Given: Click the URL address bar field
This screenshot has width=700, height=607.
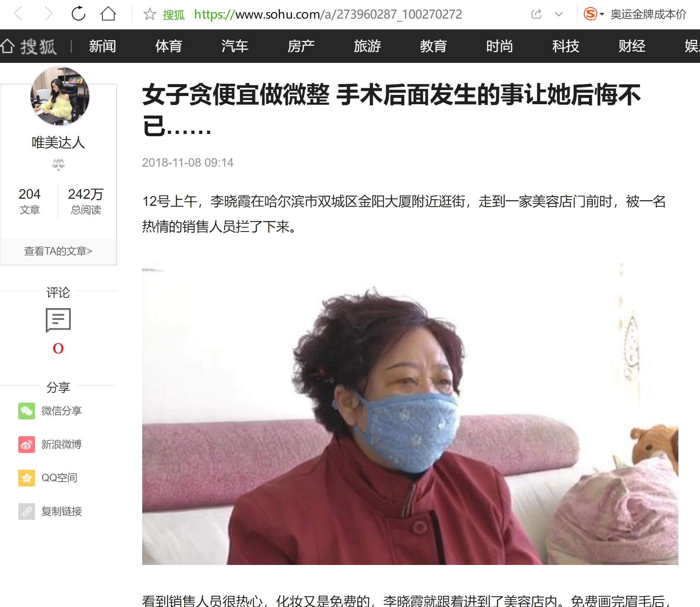Looking at the screenshot, I should pyautogui.click(x=328, y=15).
